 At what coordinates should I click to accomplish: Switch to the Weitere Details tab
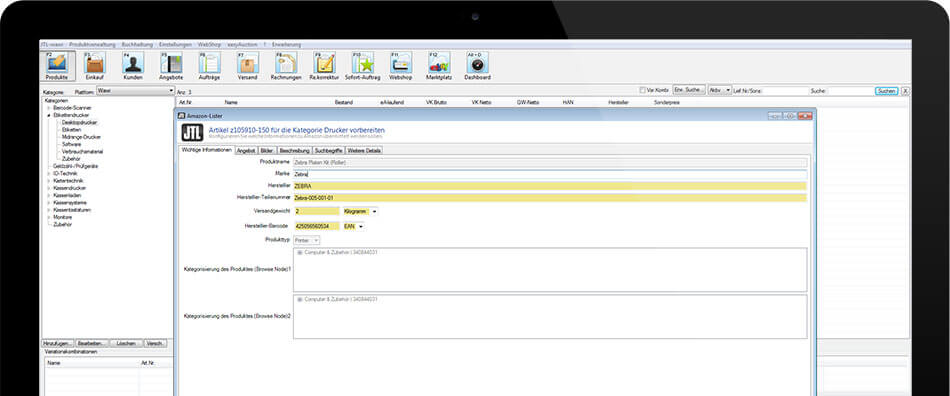[x=364, y=150]
